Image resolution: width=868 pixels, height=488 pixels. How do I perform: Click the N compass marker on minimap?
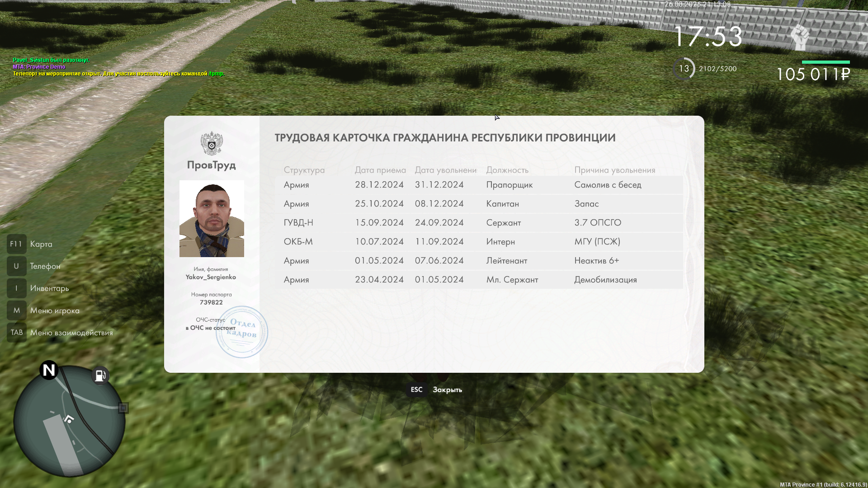click(49, 370)
